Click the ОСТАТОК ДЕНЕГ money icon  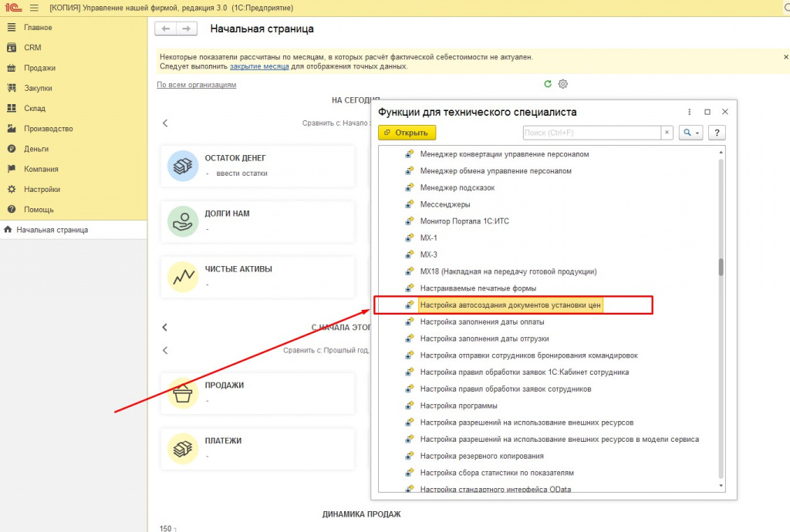coord(182,166)
